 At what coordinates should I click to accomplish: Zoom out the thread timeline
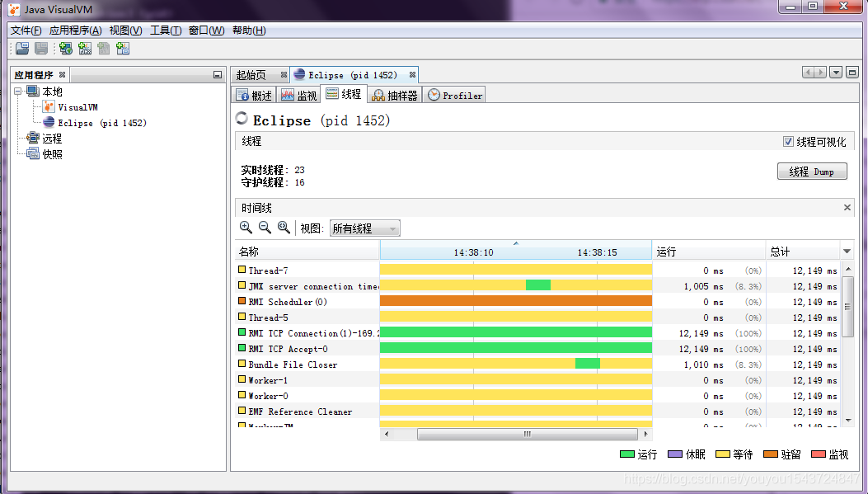(x=265, y=228)
